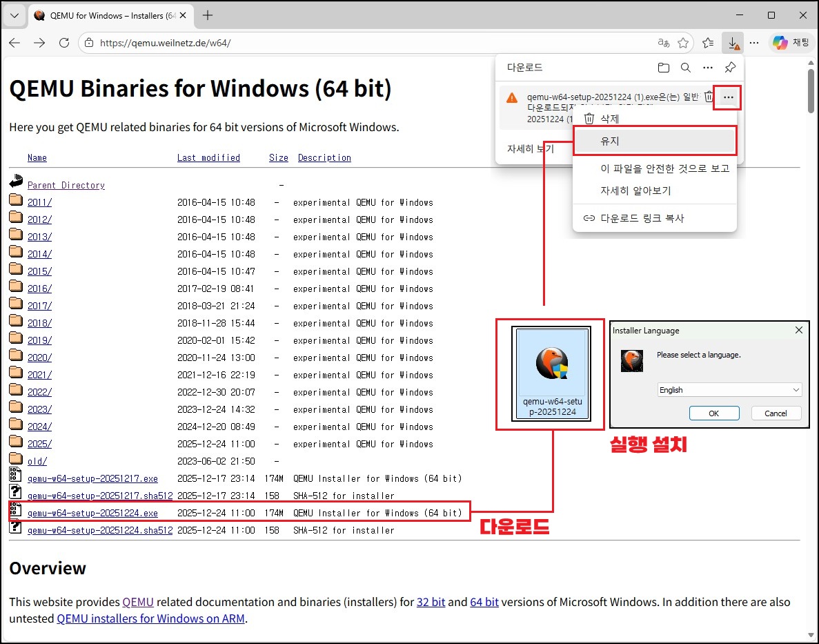Open the Favorites list icon
819x644 pixels.
[709, 43]
